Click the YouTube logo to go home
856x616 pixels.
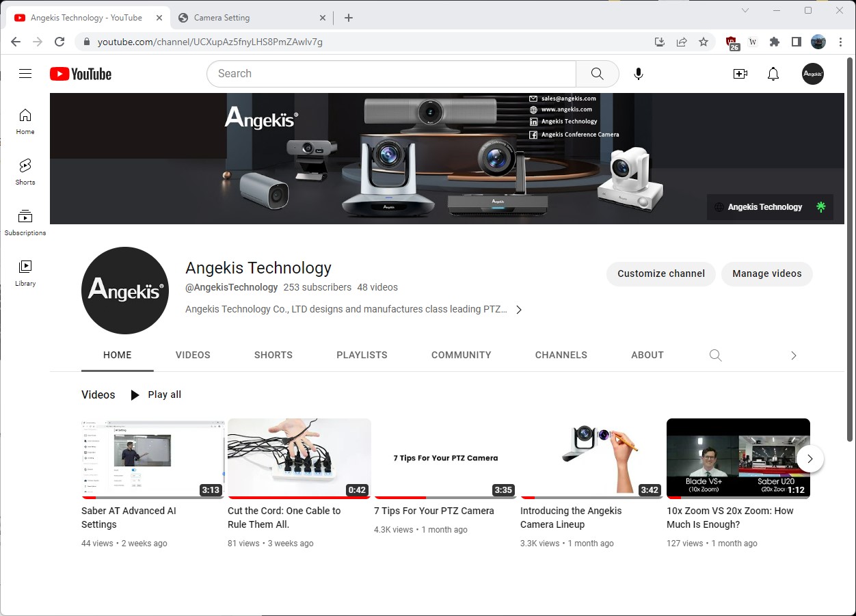(80, 73)
